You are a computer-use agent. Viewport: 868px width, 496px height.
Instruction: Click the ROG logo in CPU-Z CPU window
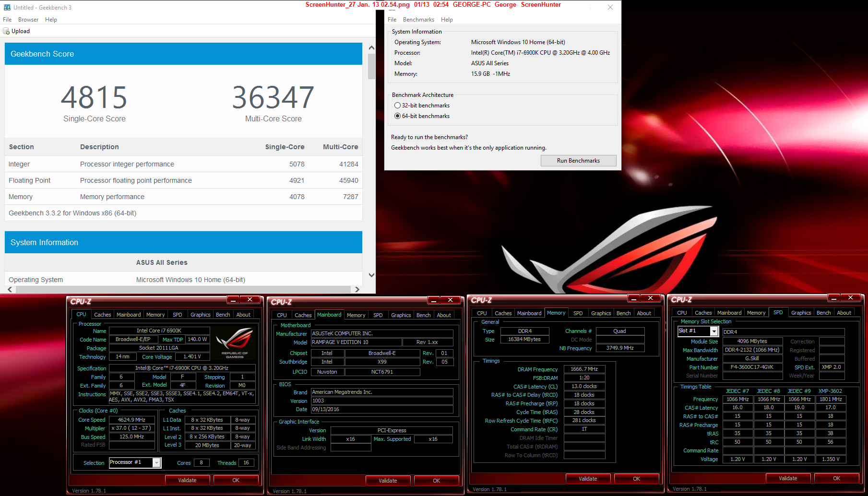(235, 342)
